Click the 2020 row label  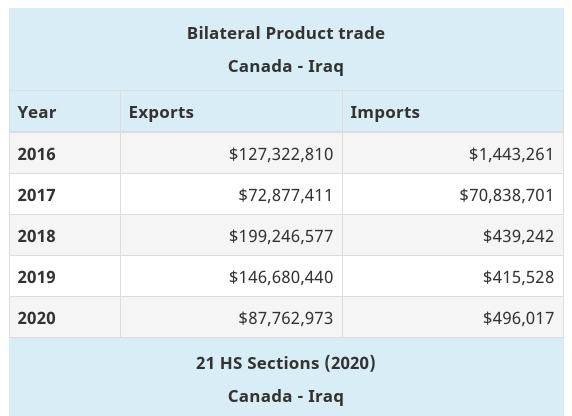[36, 317]
